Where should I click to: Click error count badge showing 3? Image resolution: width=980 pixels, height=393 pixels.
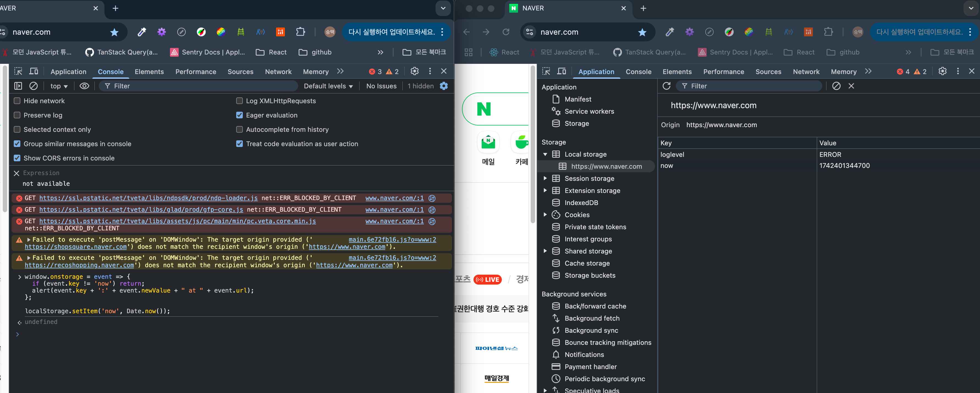tap(375, 72)
